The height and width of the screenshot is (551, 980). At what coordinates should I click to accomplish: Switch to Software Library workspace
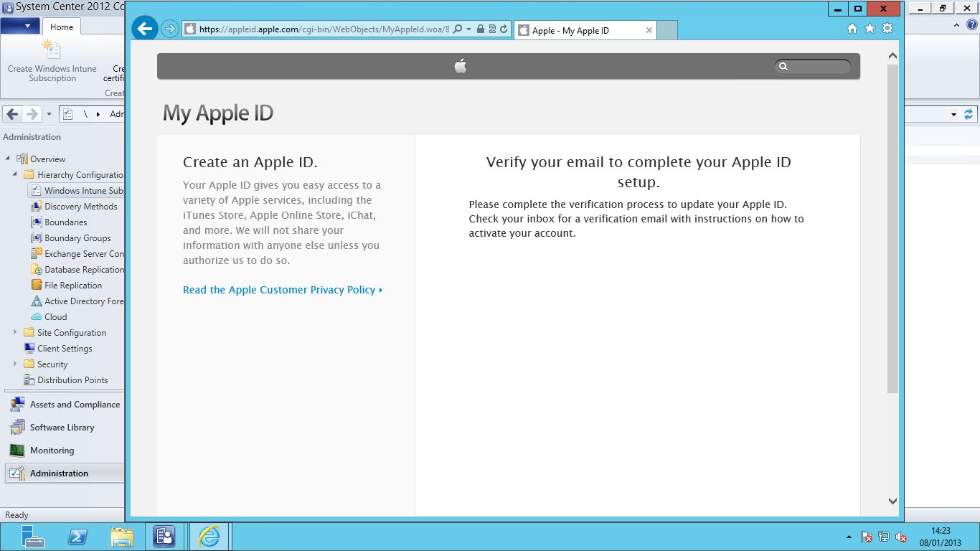click(x=65, y=428)
